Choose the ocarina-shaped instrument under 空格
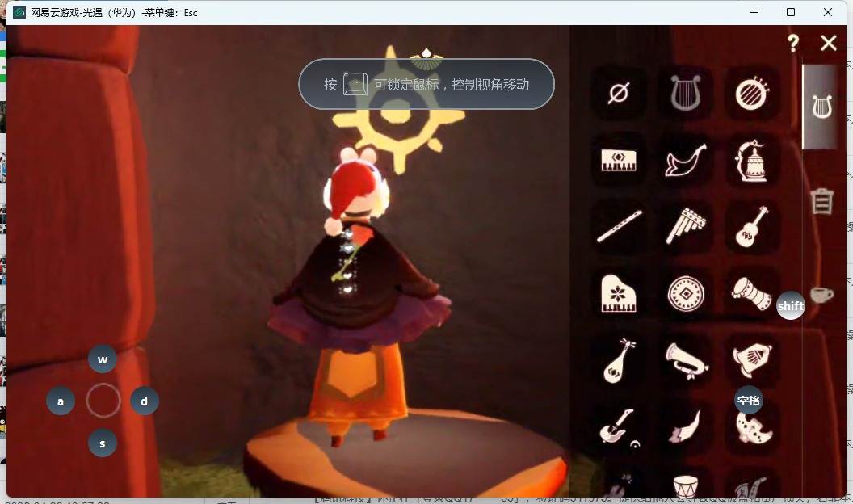Screen dimensions: 853x504 tap(752, 430)
